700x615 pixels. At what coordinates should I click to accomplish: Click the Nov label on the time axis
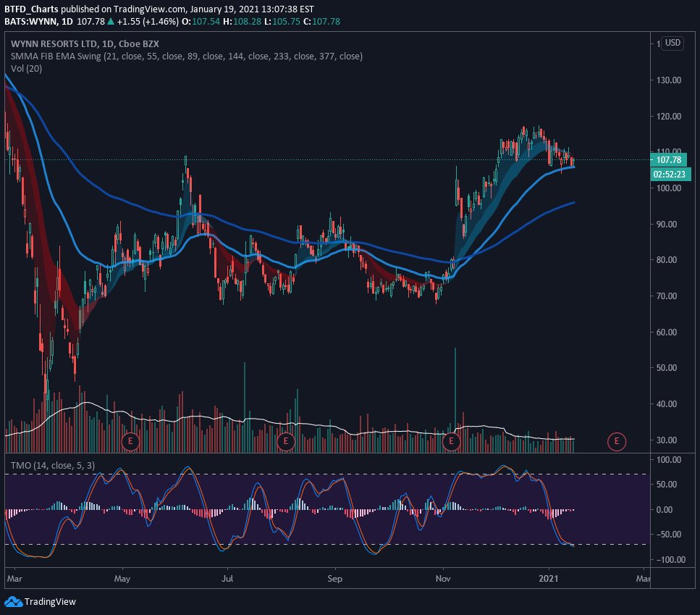(443, 579)
